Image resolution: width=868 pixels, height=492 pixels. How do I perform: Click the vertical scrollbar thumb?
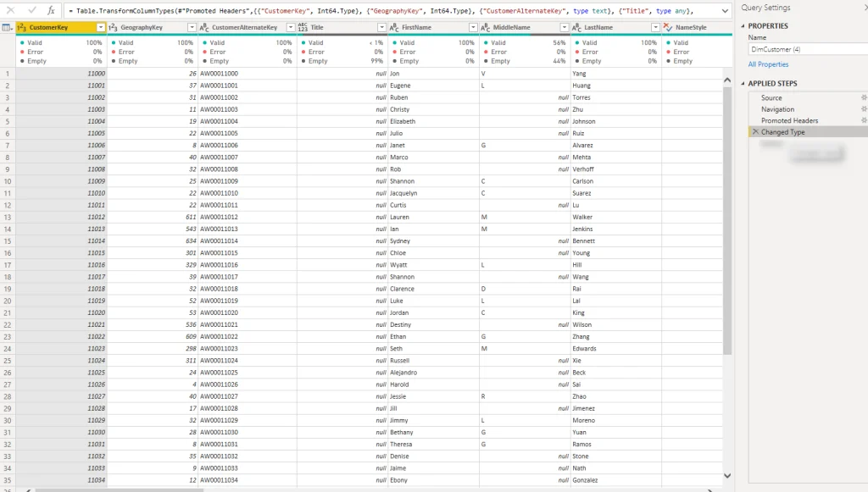(727, 220)
